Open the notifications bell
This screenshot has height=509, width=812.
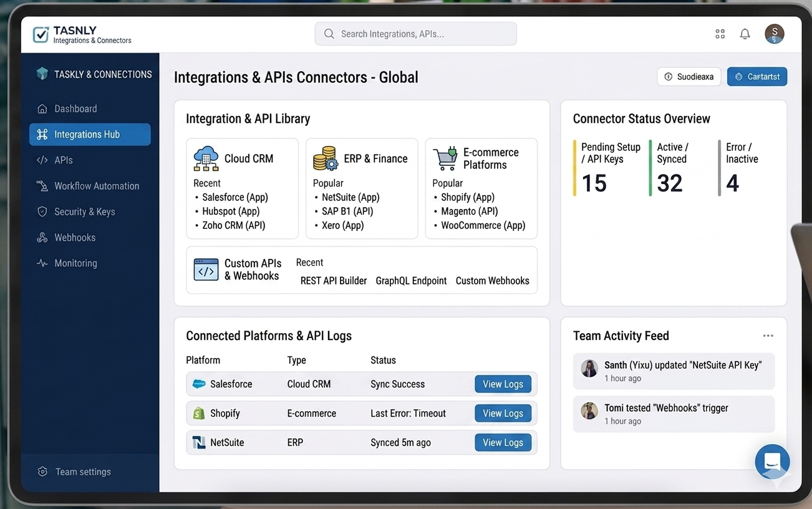click(745, 34)
